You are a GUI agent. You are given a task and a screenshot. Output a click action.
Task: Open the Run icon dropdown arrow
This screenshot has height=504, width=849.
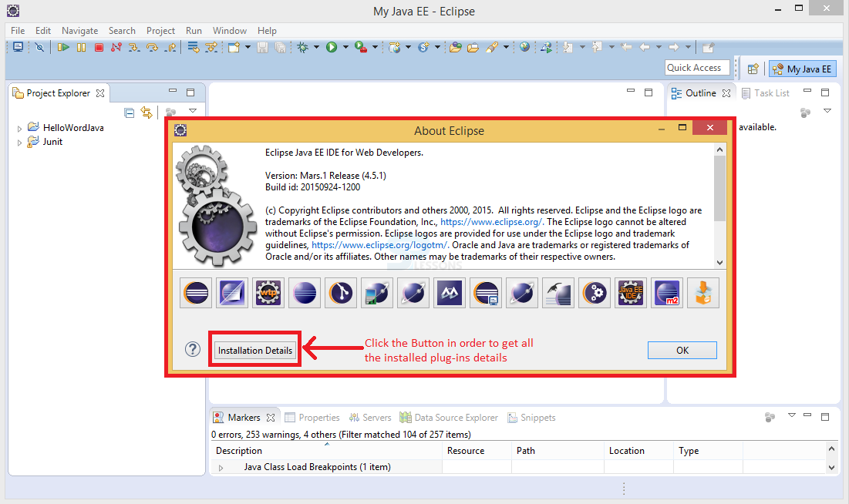tap(345, 47)
